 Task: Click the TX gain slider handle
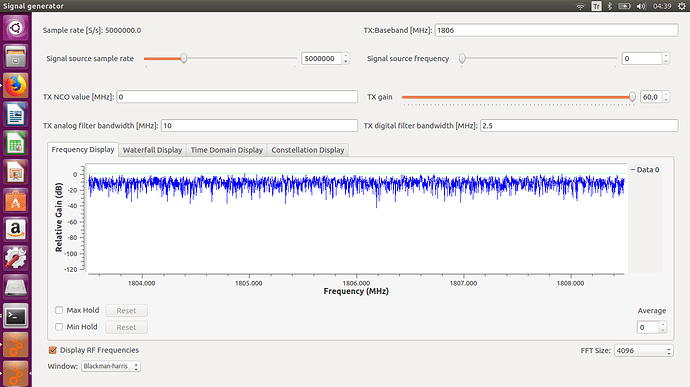(x=632, y=97)
